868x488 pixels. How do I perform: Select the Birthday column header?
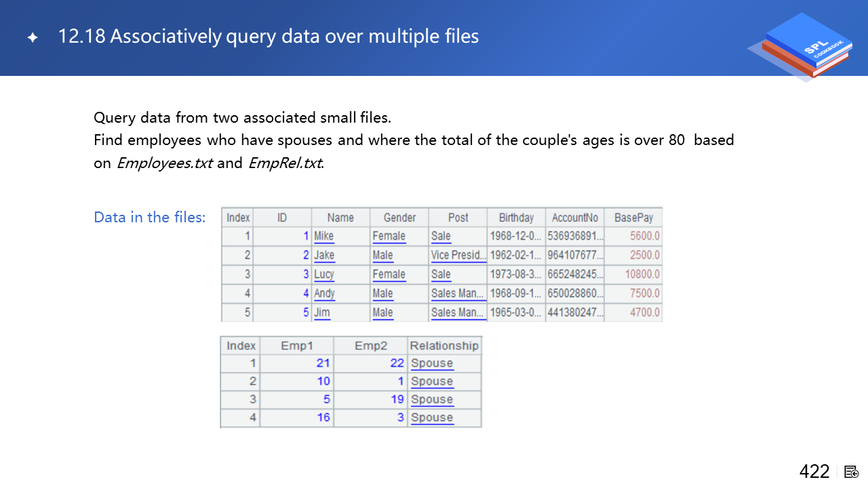coord(516,218)
